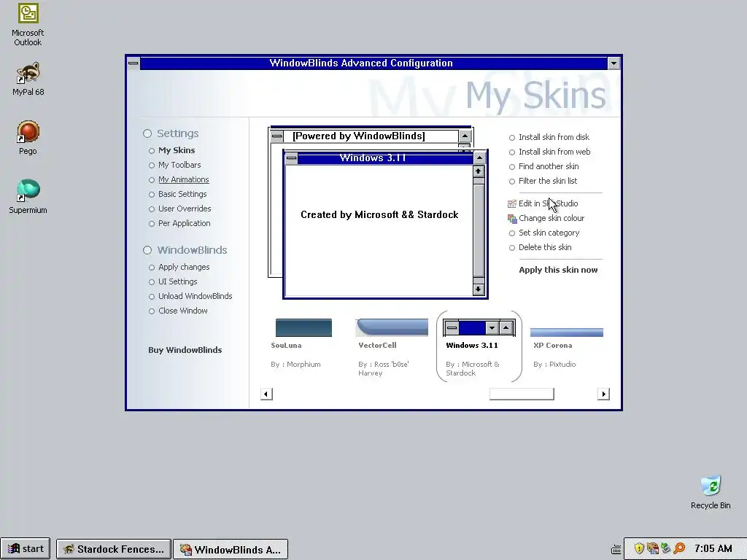Click the skin list horizontal scrollbar thumb
Viewport: 747px width, 560px height.
click(x=522, y=394)
